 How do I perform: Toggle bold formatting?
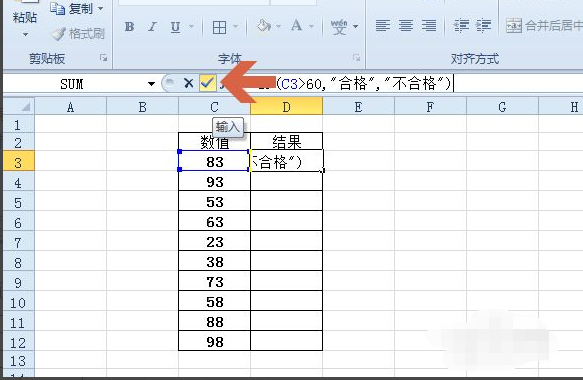(129, 26)
